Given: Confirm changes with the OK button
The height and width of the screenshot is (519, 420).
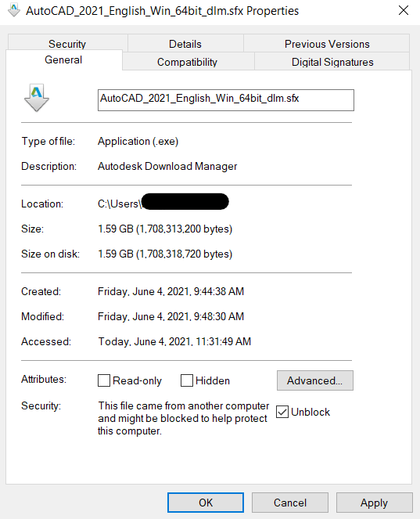Looking at the screenshot, I should pyautogui.click(x=206, y=503).
